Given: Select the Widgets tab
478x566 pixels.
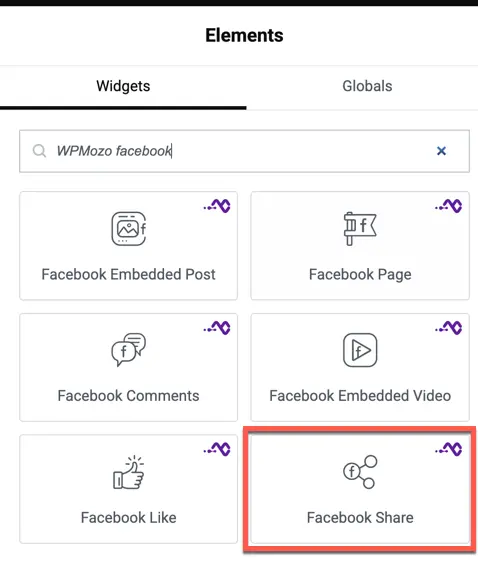Looking at the screenshot, I should point(123,86).
